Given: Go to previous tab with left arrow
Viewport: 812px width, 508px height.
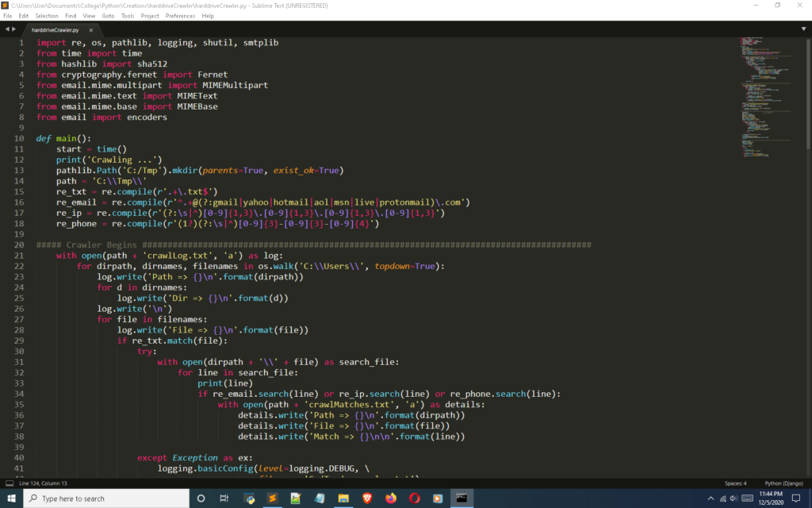Looking at the screenshot, I should click(7, 29).
